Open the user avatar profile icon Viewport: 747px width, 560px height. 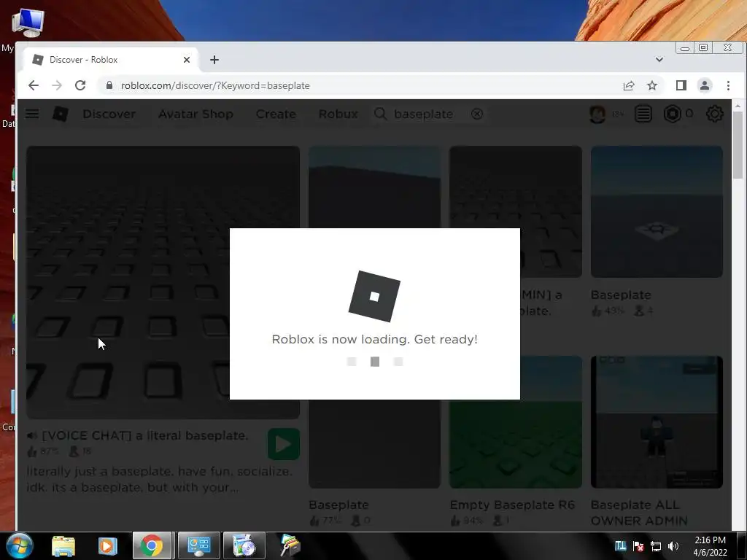coord(597,114)
